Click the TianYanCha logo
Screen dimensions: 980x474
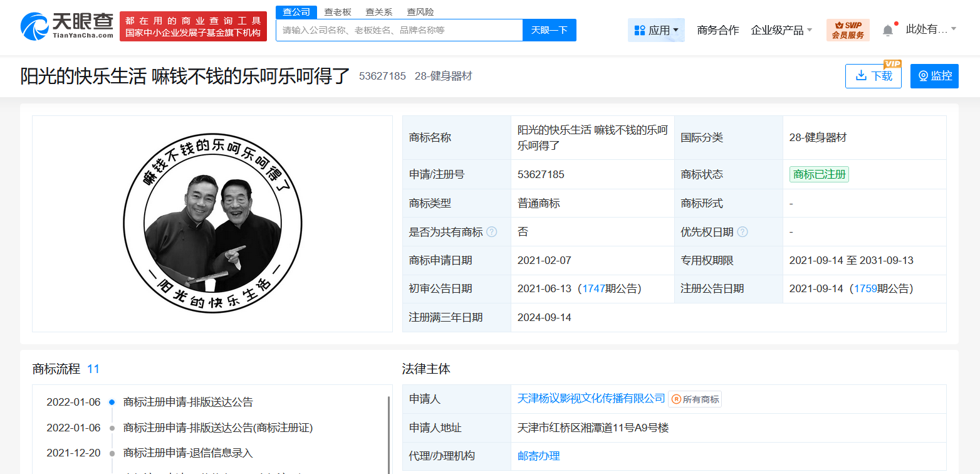[x=66, y=26]
